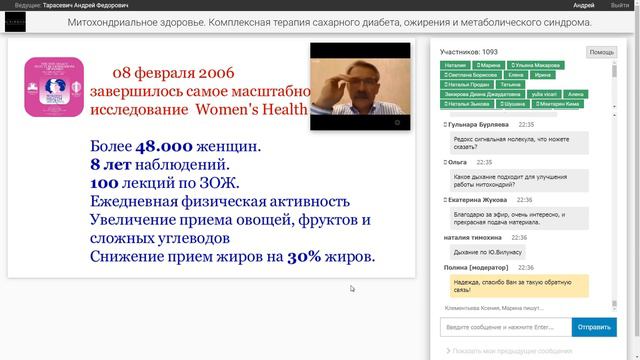Focus the chat message input field

(506, 327)
